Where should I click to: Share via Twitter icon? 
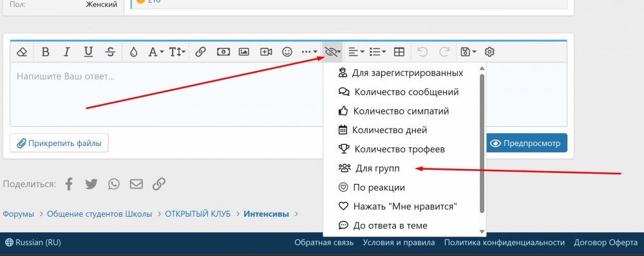(91, 184)
